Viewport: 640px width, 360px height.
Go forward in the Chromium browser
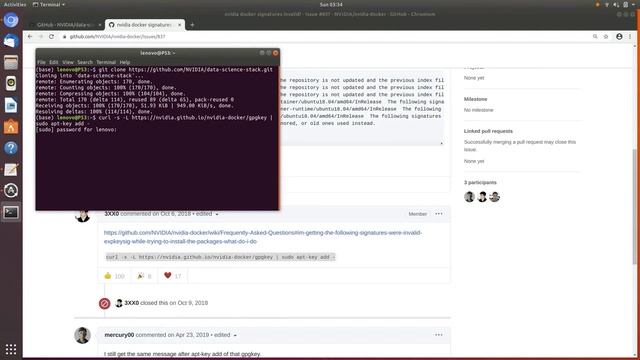[x=40, y=36]
